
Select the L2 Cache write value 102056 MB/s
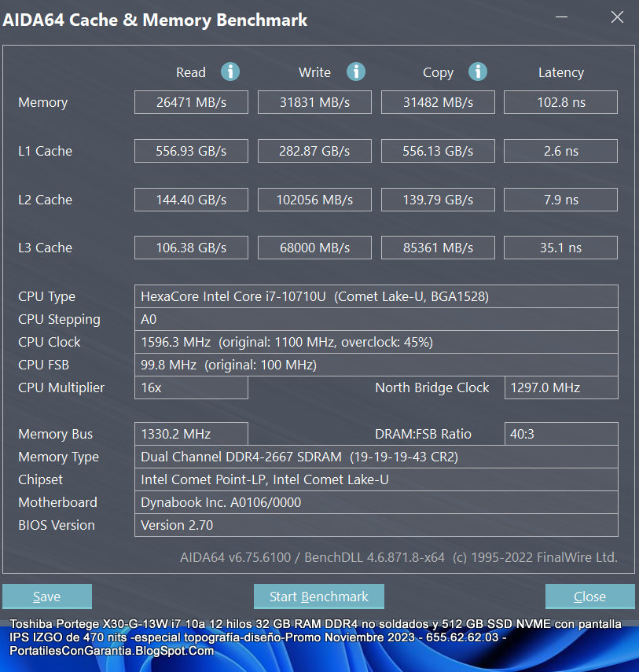point(314,200)
